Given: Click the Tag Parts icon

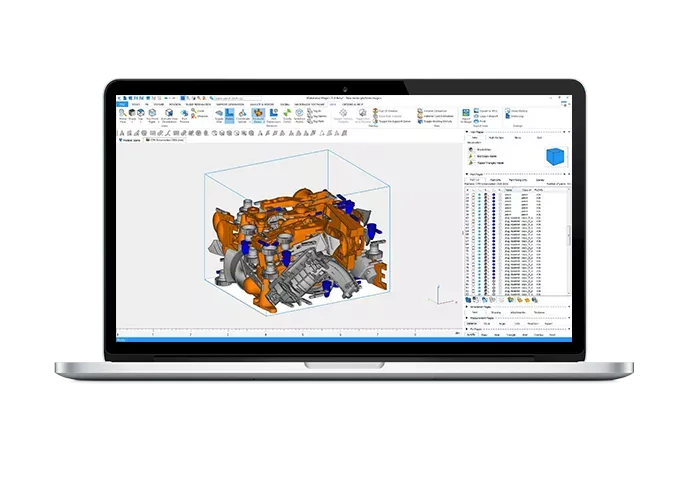Looking at the screenshot, I should [x=310, y=121].
